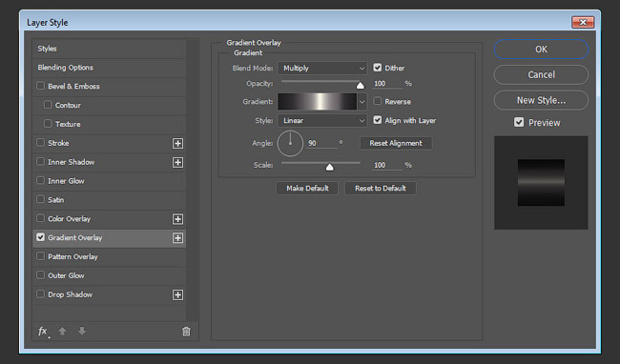Viewport: 620px width, 364px height.
Task: Add another Inner Shadow with plus icon
Action: point(178,162)
